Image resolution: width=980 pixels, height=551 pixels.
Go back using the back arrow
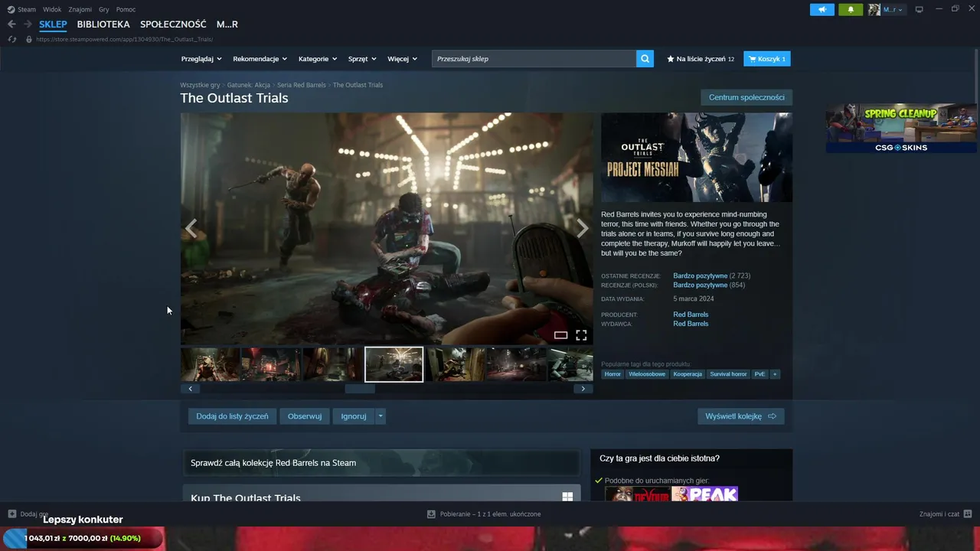tap(11, 24)
